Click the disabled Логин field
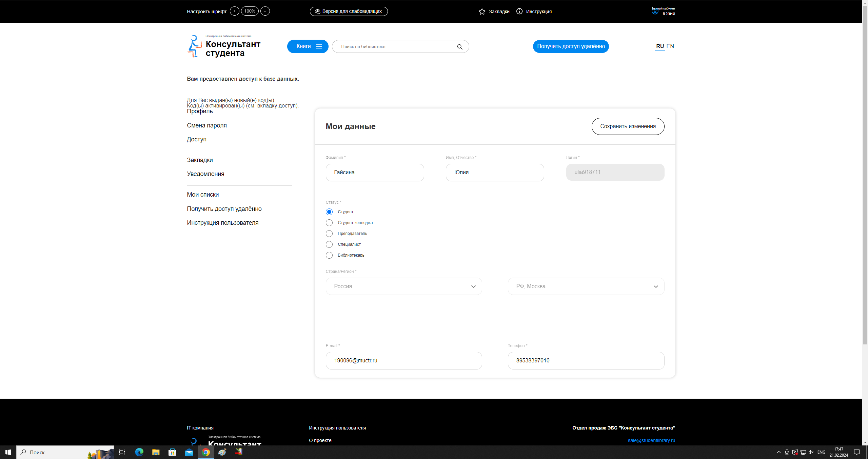Viewport: 868px width, 459px height. 615,172
